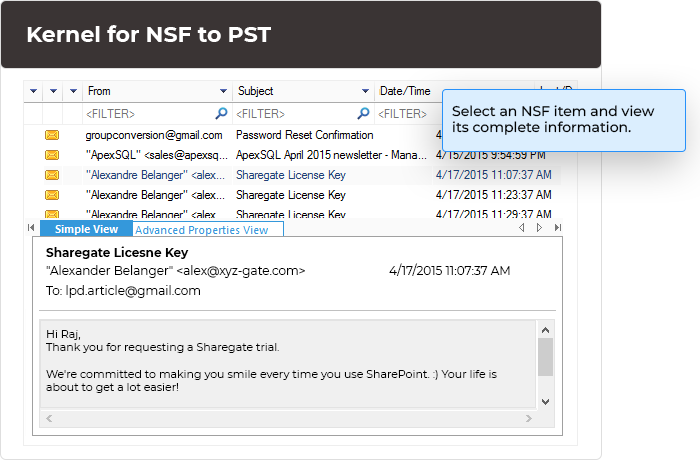
Task: Click the 'To: lpd.article@gmail.com' line
Action: (123, 291)
